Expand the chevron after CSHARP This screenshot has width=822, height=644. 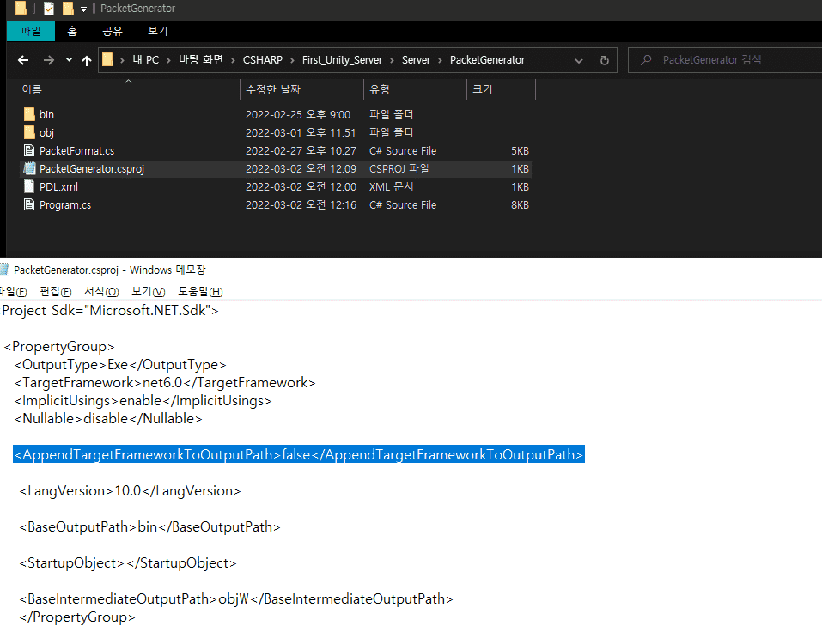pyautogui.click(x=291, y=60)
